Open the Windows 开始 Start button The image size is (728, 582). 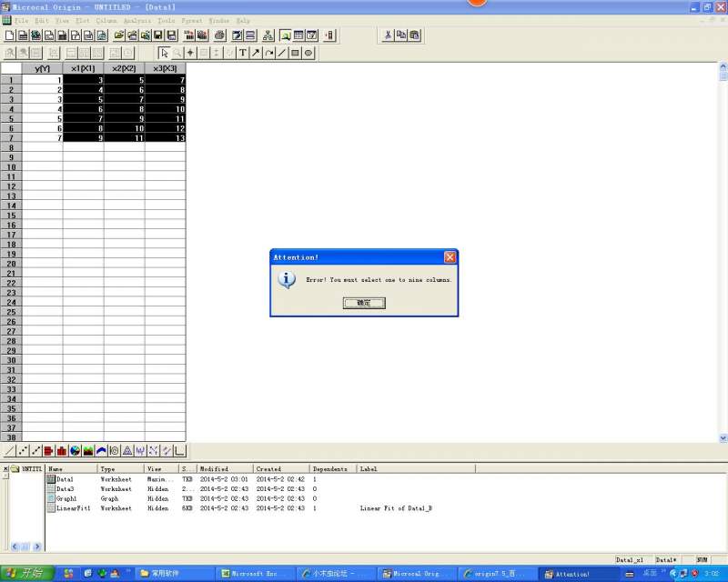click(x=26, y=573)
